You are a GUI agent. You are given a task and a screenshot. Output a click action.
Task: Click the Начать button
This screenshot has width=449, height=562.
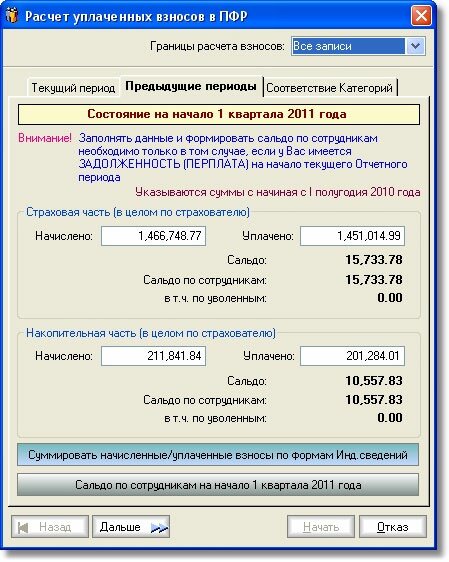tap(321, 527)
